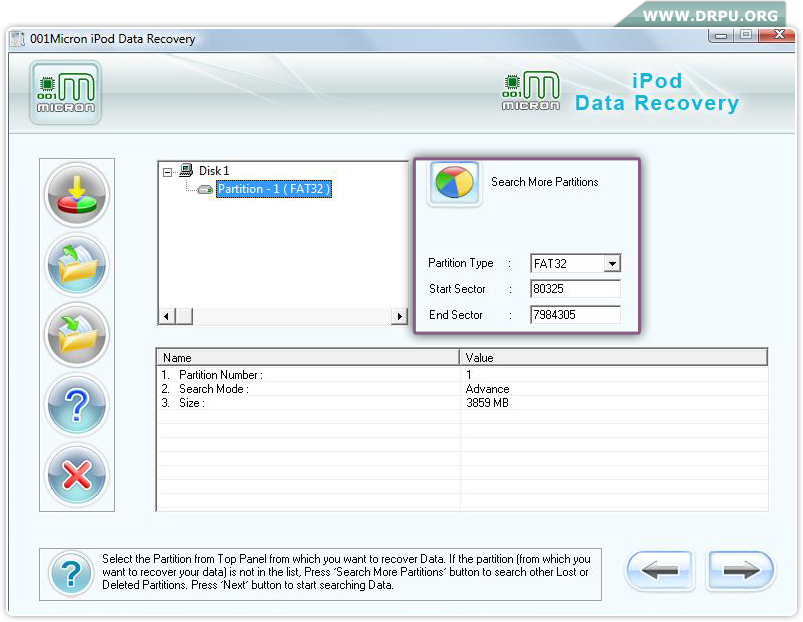
Task: Maximize the iPod Data Recovery window
Action: coord(746,34)
